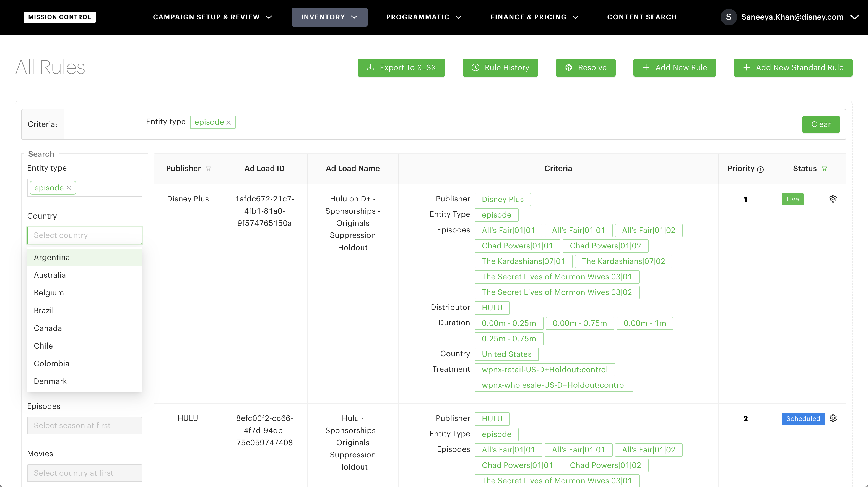Click the 0.25m - 0.75m duration tag

[x=509, y=339]
